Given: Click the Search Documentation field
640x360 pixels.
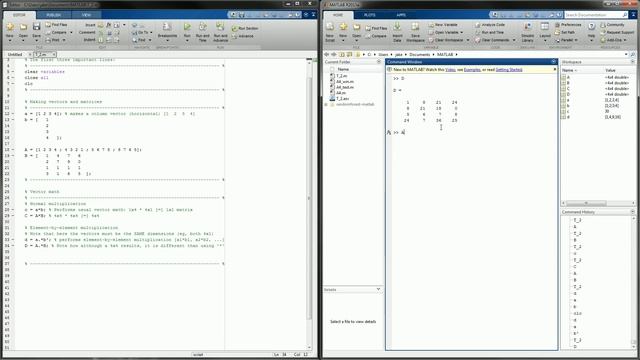Looking at the screenshot, I should (x=596, y=15).
